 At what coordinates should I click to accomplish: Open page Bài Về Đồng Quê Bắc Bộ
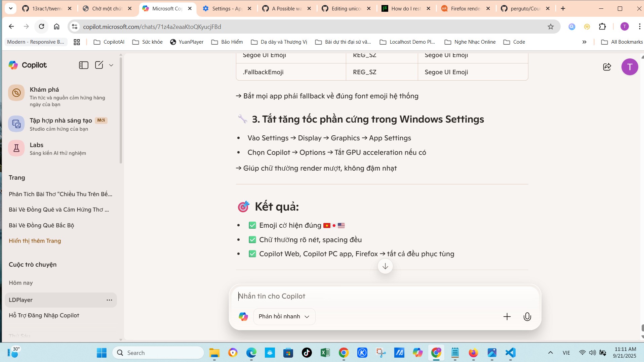tap(41, 225)
